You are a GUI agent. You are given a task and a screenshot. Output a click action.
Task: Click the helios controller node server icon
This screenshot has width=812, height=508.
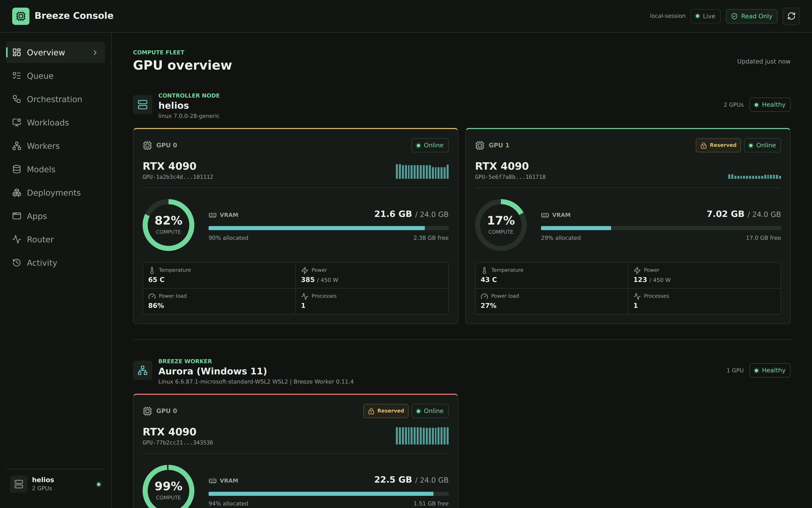pyautogui.click(x=143, y=104)
